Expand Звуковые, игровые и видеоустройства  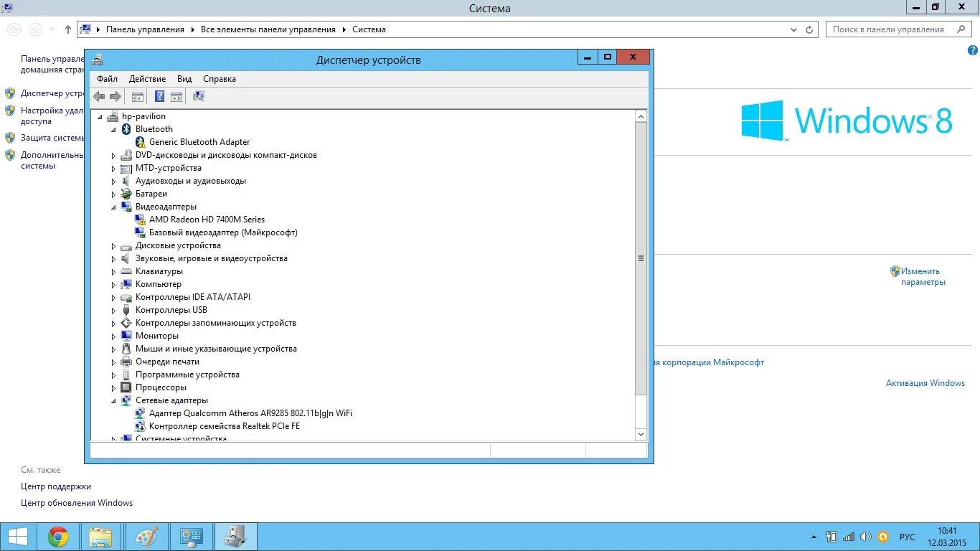click(x=113, y=259)
